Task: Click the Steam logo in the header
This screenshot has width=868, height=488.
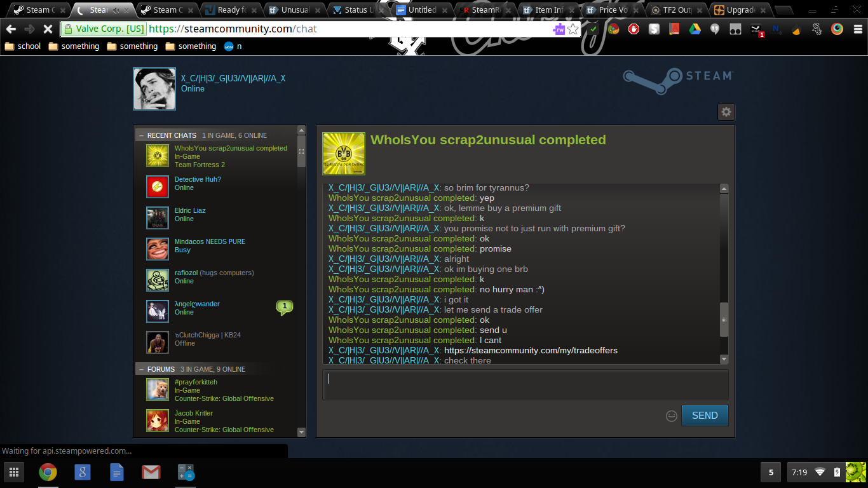Action: 677,79
